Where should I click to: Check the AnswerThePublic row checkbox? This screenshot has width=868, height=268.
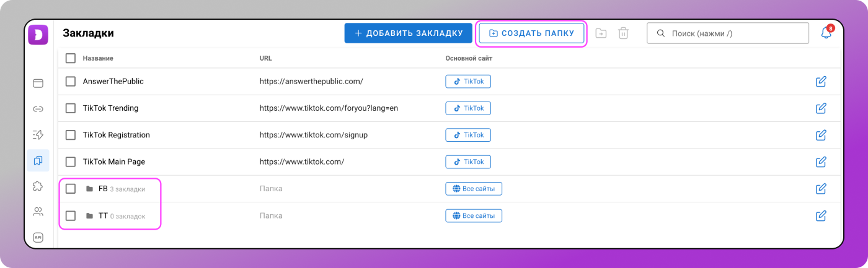[x=71, y=81]
